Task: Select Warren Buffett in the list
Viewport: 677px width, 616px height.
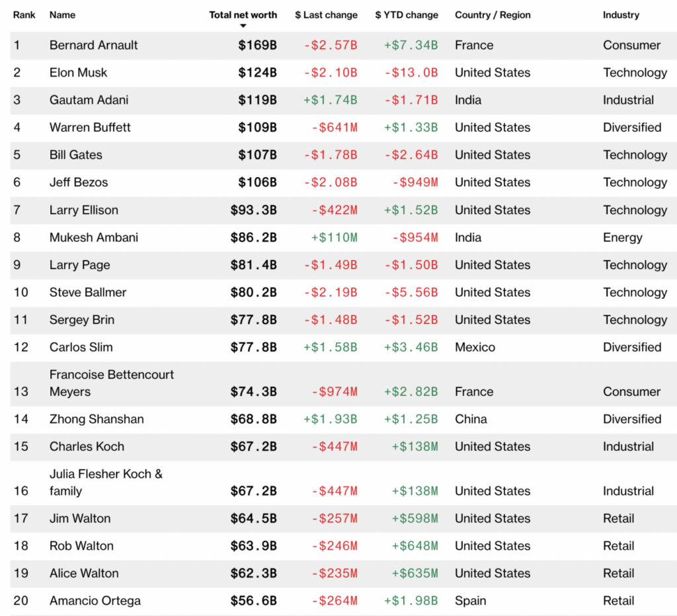Action: (90, 128)
